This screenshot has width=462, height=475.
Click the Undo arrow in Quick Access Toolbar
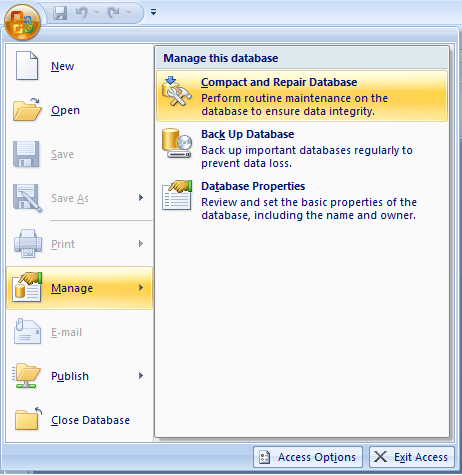pyautogui.click(x=82, y=13)
